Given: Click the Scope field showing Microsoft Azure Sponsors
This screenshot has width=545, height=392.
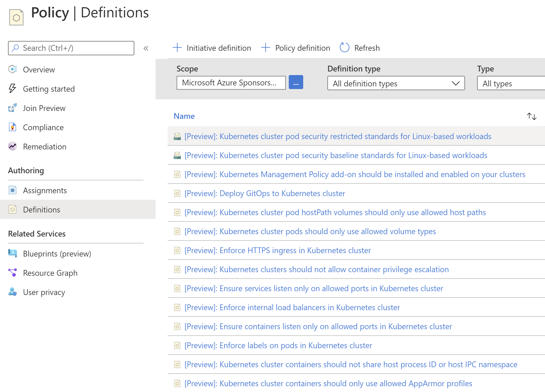Looking at the screenshot, I should click(x=231, y=83).
